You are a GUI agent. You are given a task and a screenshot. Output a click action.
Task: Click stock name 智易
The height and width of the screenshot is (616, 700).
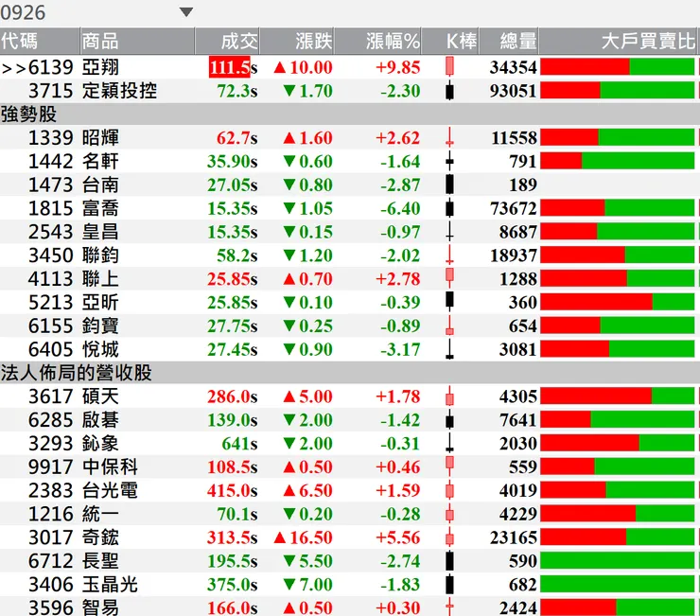(100, 607)
